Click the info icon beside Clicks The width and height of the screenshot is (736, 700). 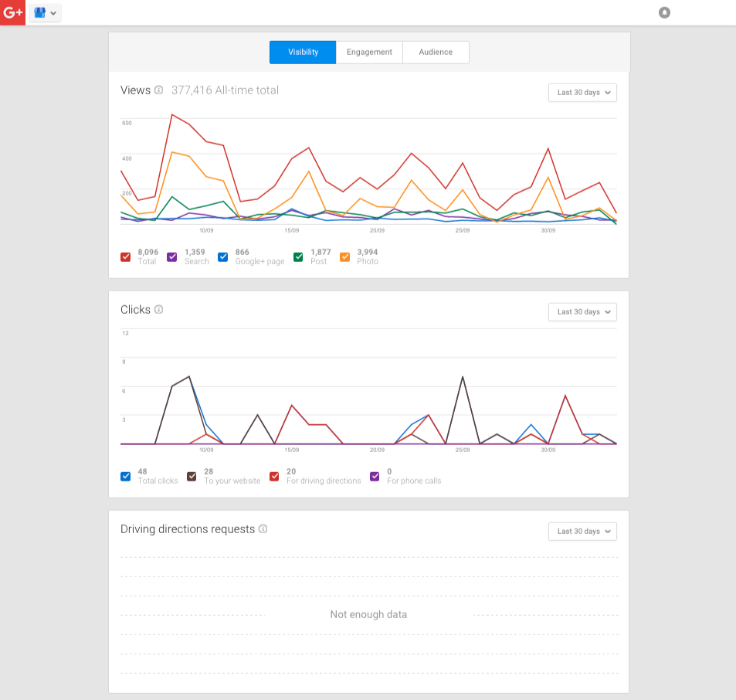point(158,310)
